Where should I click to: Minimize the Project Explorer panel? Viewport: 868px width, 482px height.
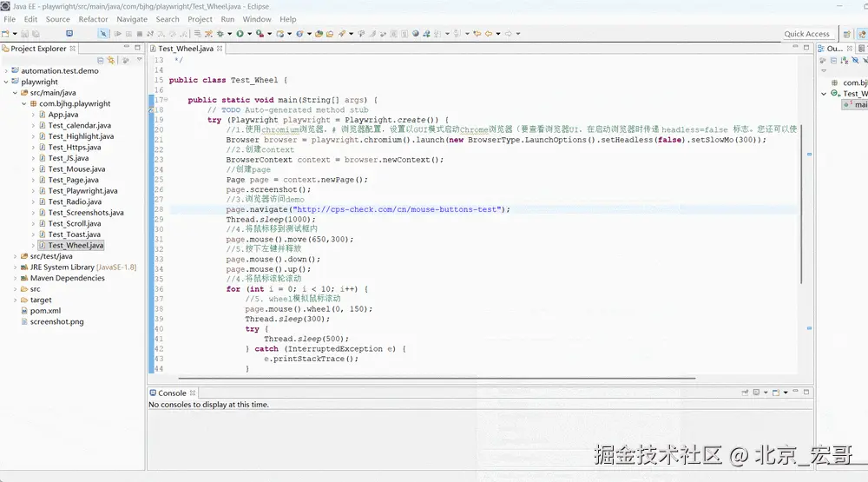click(126, 47)
